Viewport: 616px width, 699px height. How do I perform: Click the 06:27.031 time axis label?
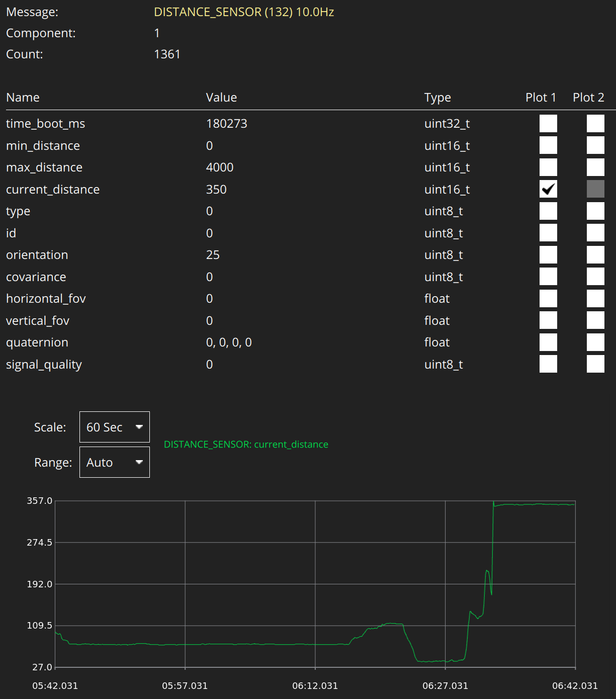coord(445,686)
